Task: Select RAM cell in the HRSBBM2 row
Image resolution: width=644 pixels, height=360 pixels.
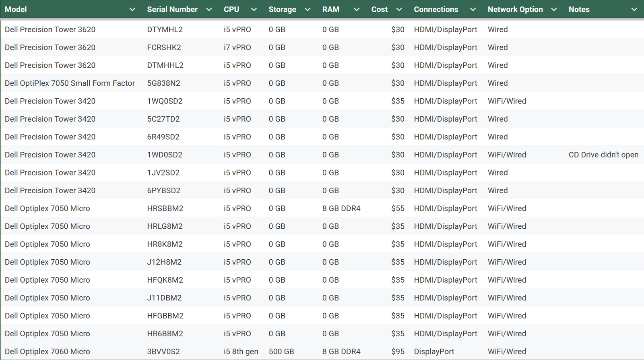Action: pos(342,209)
